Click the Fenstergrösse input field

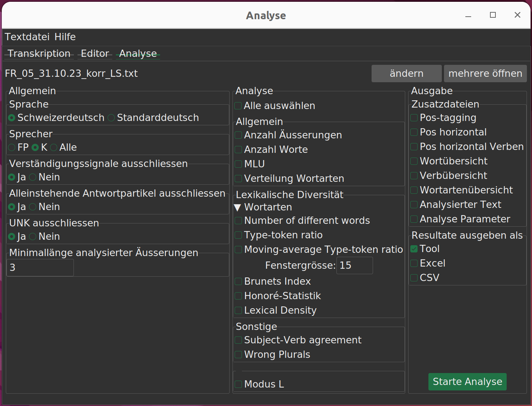354,265
